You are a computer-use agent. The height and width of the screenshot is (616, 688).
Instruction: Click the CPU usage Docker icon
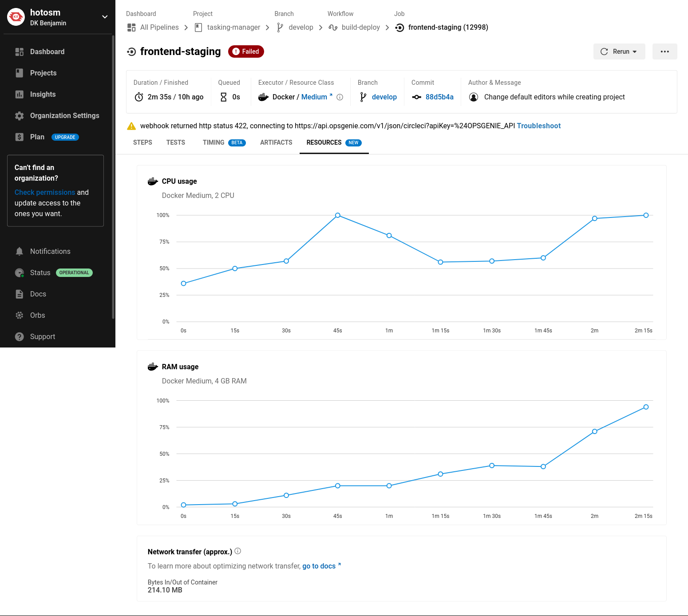coord(153,181)
